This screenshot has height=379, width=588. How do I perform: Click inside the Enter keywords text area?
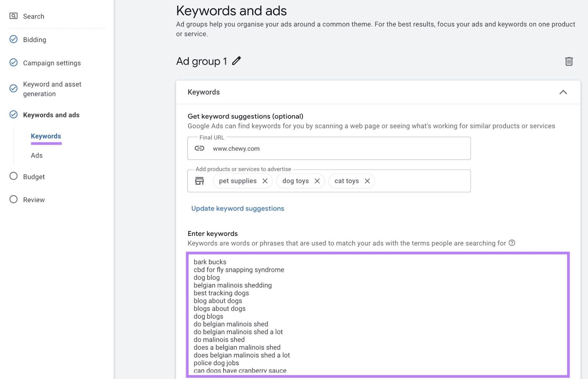tap(367, 313)
